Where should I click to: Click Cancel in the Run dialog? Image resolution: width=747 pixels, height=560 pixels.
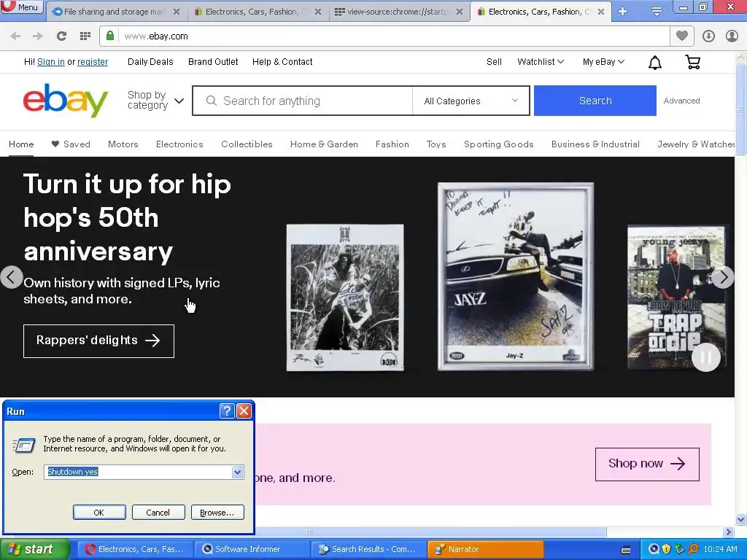(158, 513)
